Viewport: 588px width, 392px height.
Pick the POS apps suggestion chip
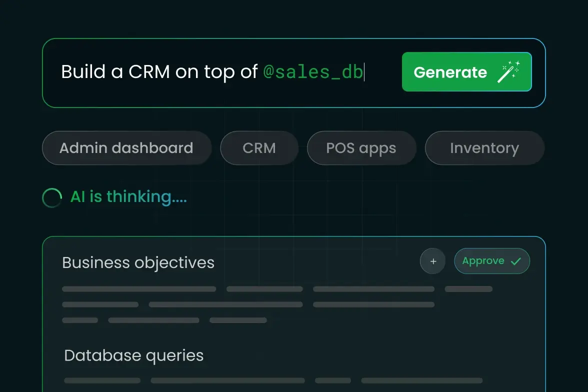[361, 148]
